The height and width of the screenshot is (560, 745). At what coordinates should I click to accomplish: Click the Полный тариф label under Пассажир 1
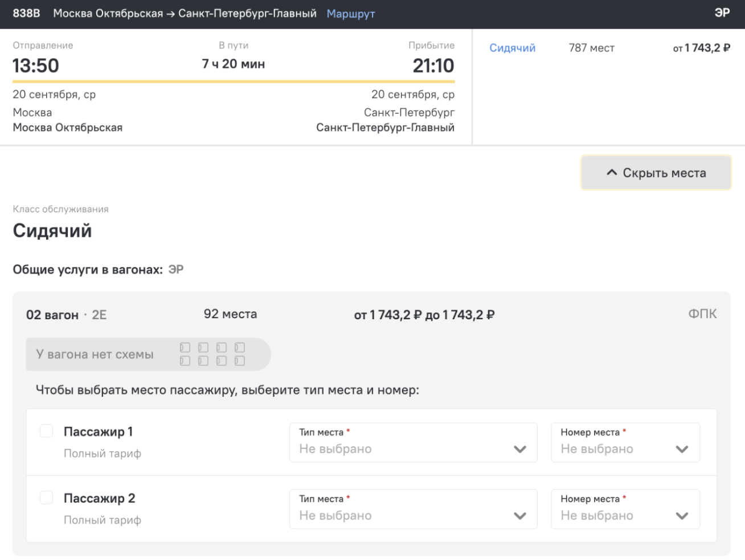(103, 454)
